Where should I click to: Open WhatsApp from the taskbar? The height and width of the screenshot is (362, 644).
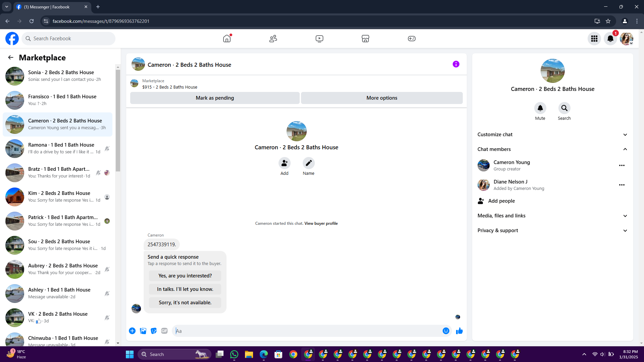point(234,354)
